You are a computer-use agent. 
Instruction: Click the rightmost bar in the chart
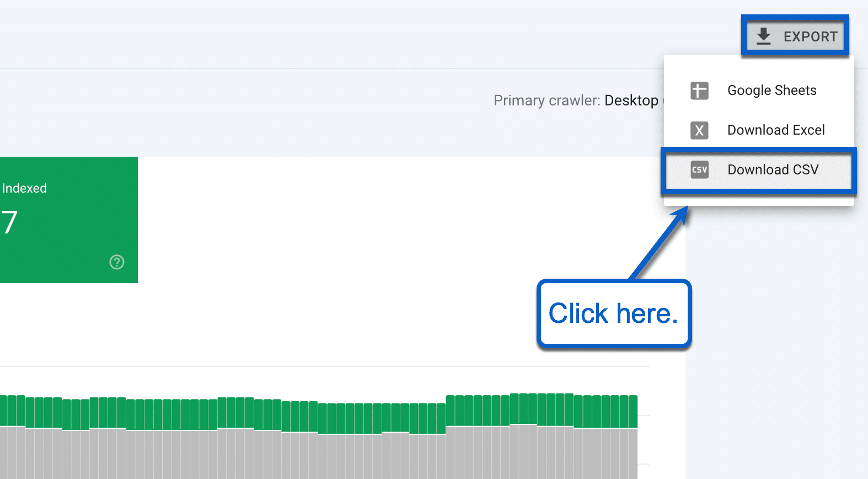coord(633,437)
